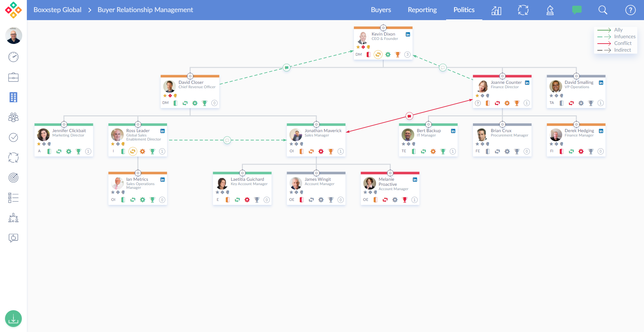Select the building icon in left sidebar

point(13,97)
